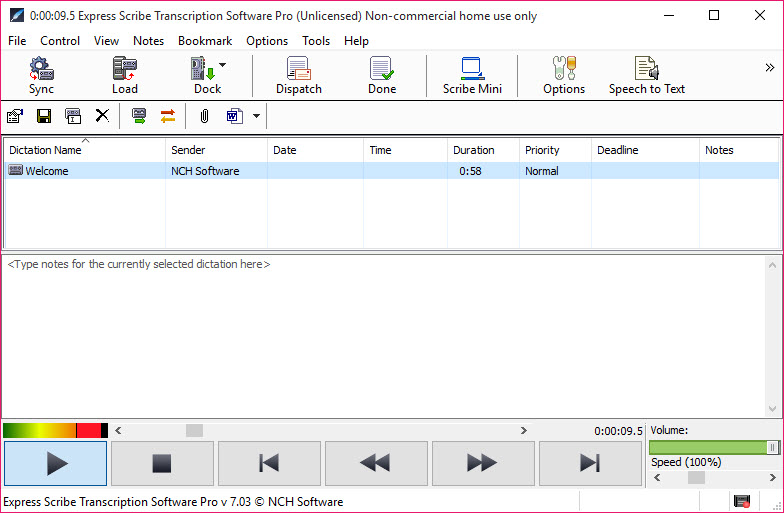
Task: Expand the Word document dropdown arrow
Action: (256, 116)
